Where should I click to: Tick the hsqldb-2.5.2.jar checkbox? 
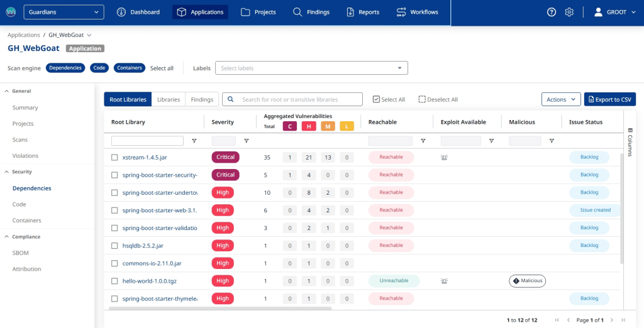(x=114, y=246)
